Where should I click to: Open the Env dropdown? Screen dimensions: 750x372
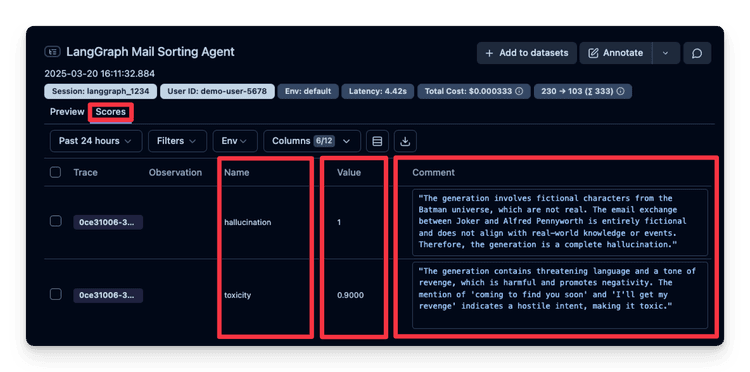235,141
